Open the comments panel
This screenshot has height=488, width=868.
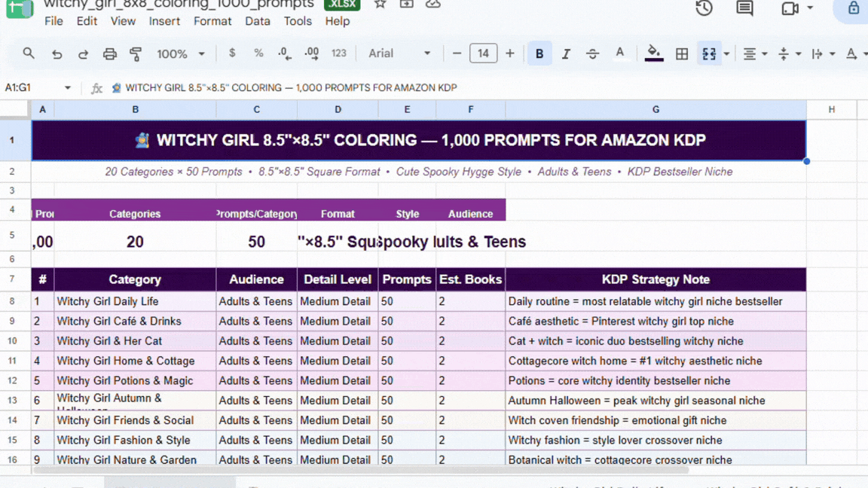point(744,8)
